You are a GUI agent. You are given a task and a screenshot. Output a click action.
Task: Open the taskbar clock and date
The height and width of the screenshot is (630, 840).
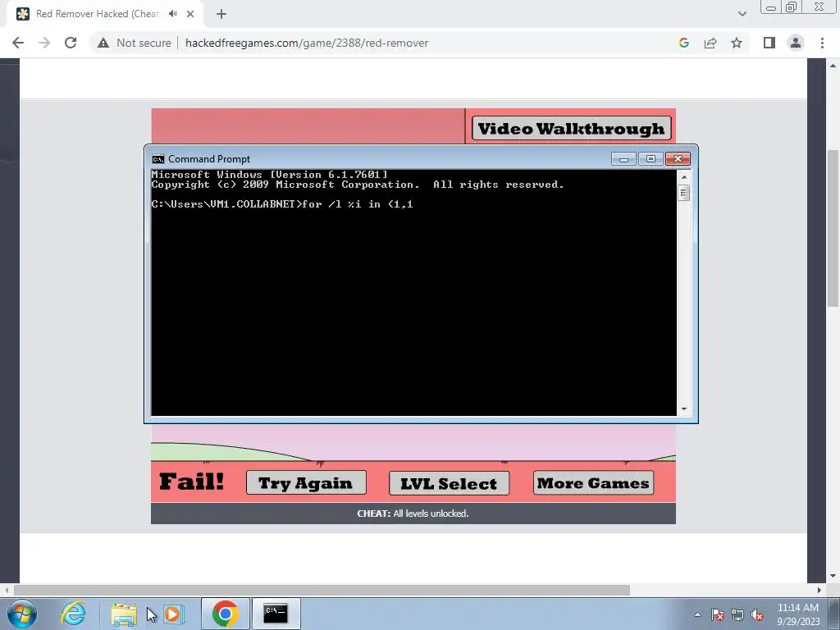[798, 614]
